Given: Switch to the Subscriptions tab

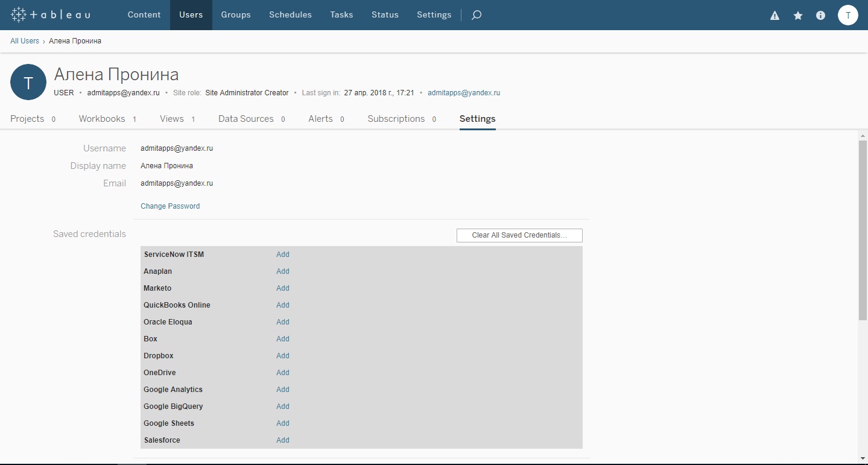Looking at the screenshot, I should click(x=396, y=119).
